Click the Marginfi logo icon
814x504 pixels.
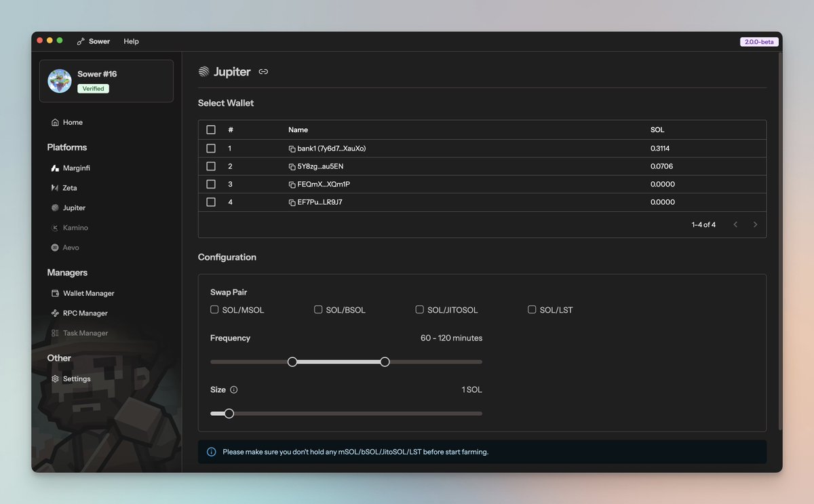pyautogui.click(x=55, y=168)
